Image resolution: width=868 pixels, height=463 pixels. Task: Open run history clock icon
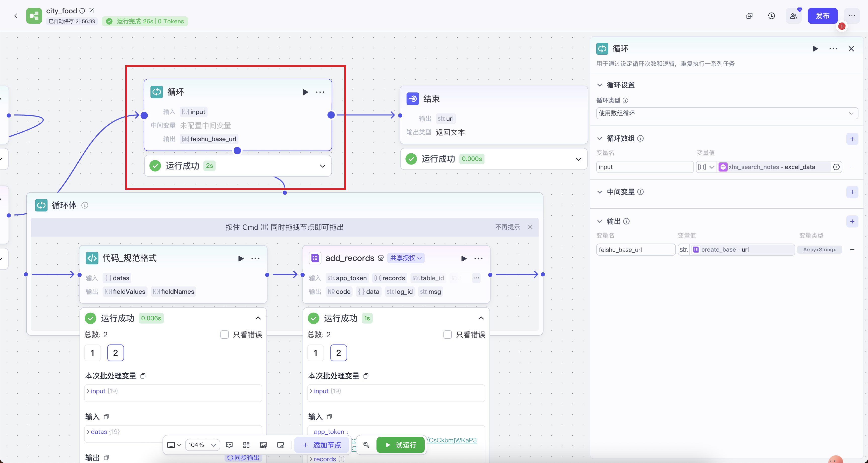(x=771, y=16)
